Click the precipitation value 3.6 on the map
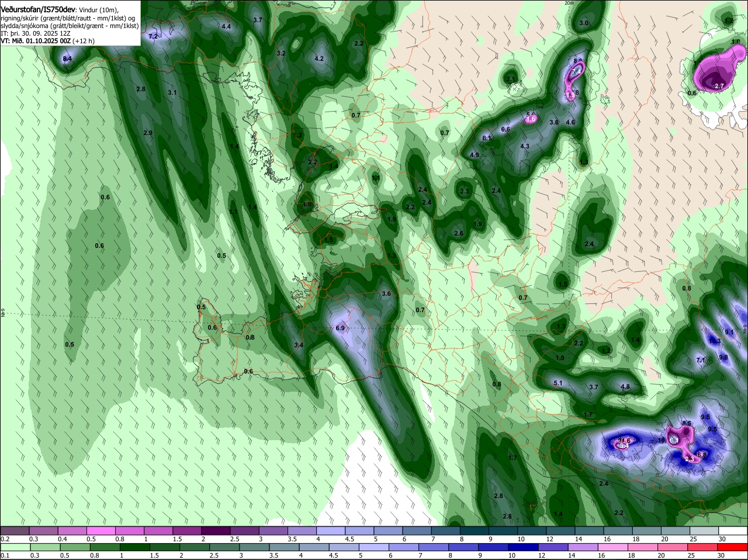The height and width of the screenshot is (560, 748). coord(386,293)
